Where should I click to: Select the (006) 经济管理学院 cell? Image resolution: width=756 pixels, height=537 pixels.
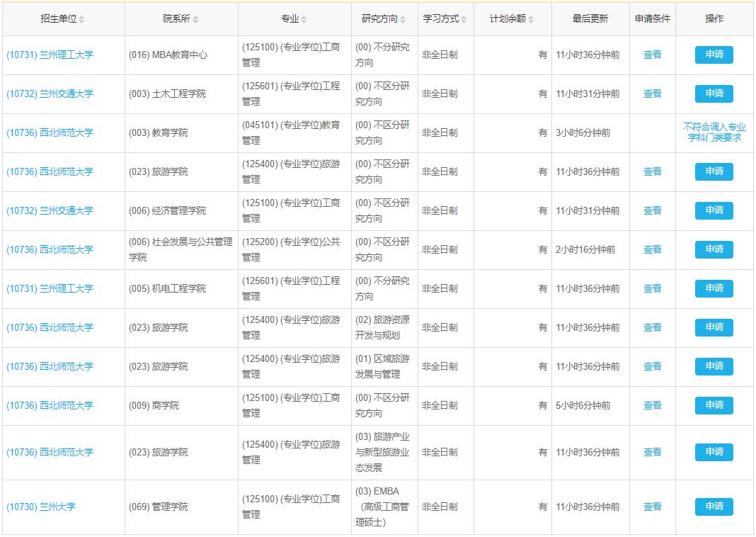tap(181, 211)
